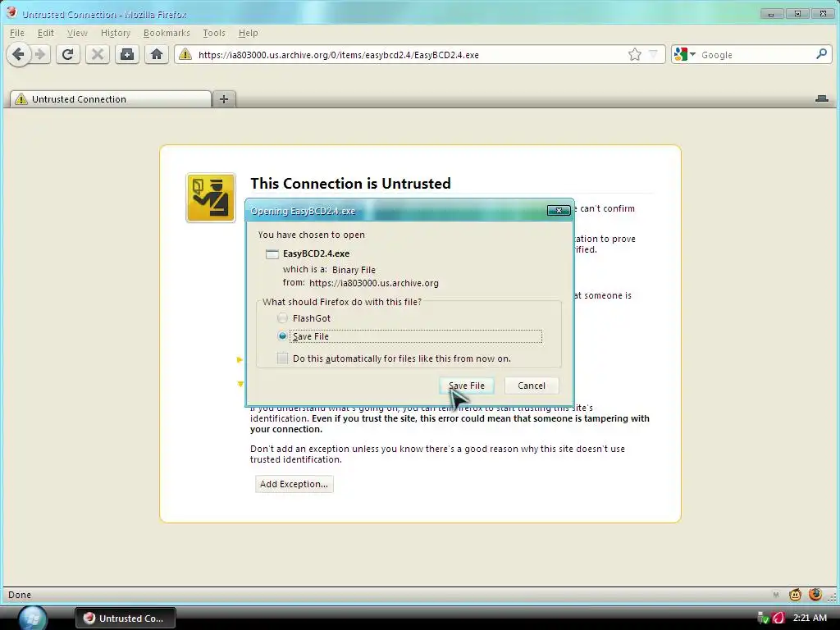Check 'Do this automatically' checkbox

coord(282,358)
